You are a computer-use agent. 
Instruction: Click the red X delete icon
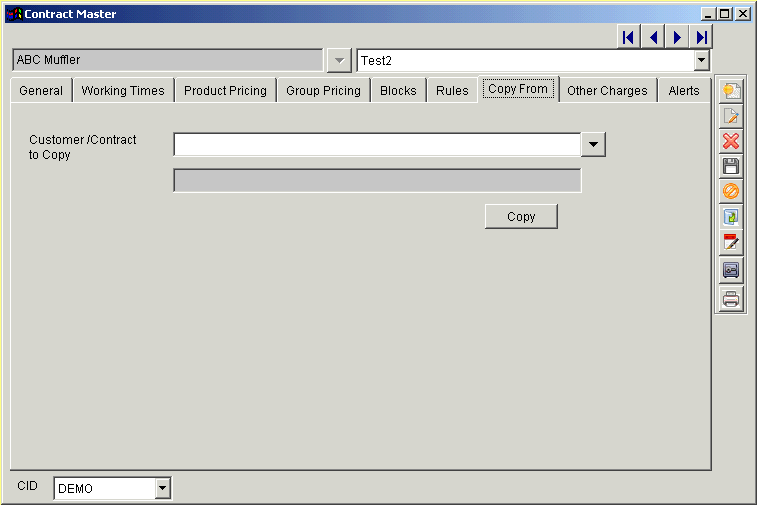pos(731,141)
